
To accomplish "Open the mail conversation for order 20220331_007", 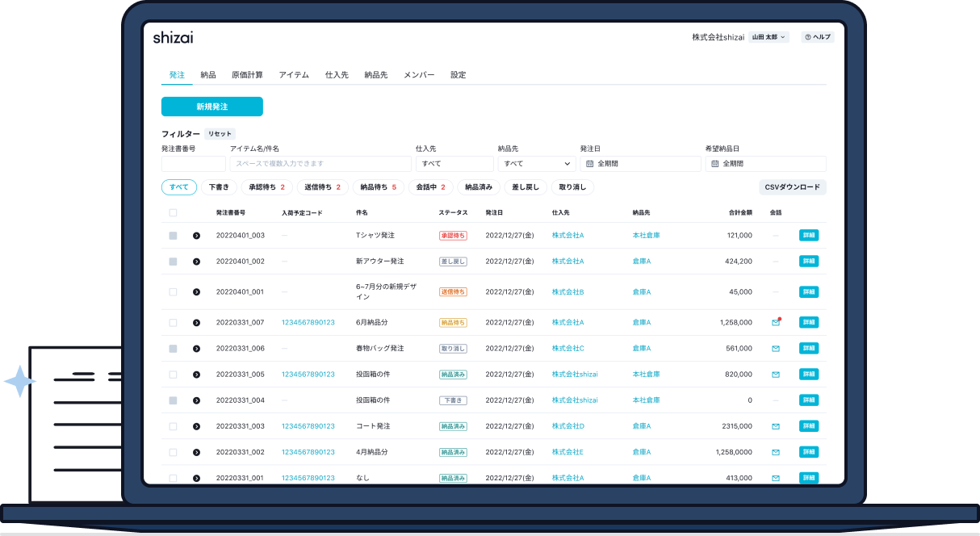I will coord(776,322).
